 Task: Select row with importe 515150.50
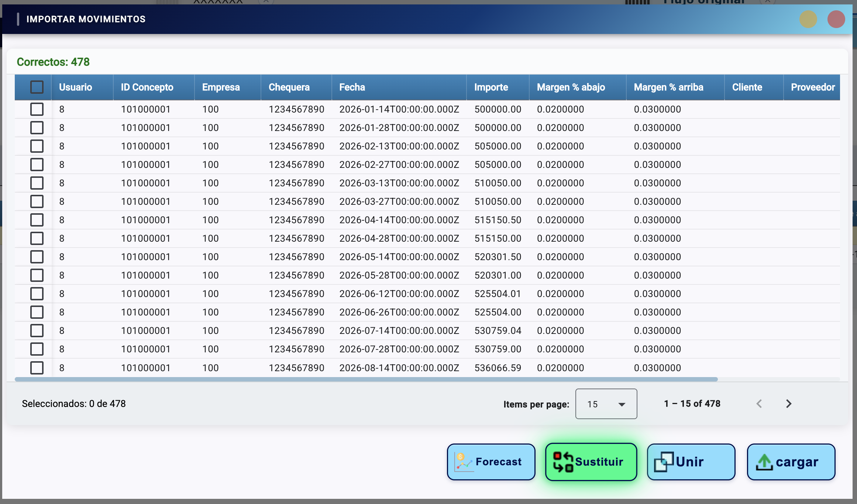[37, 220]
